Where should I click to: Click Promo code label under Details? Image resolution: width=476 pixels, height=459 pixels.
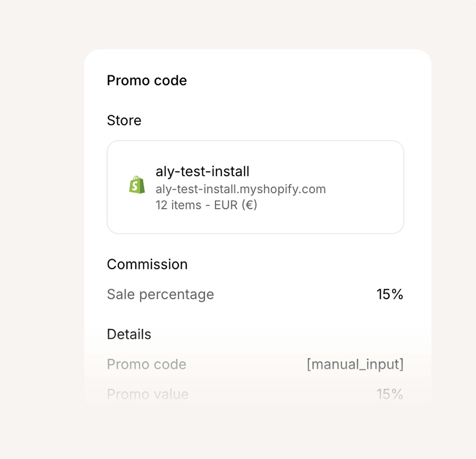[147, 364]
